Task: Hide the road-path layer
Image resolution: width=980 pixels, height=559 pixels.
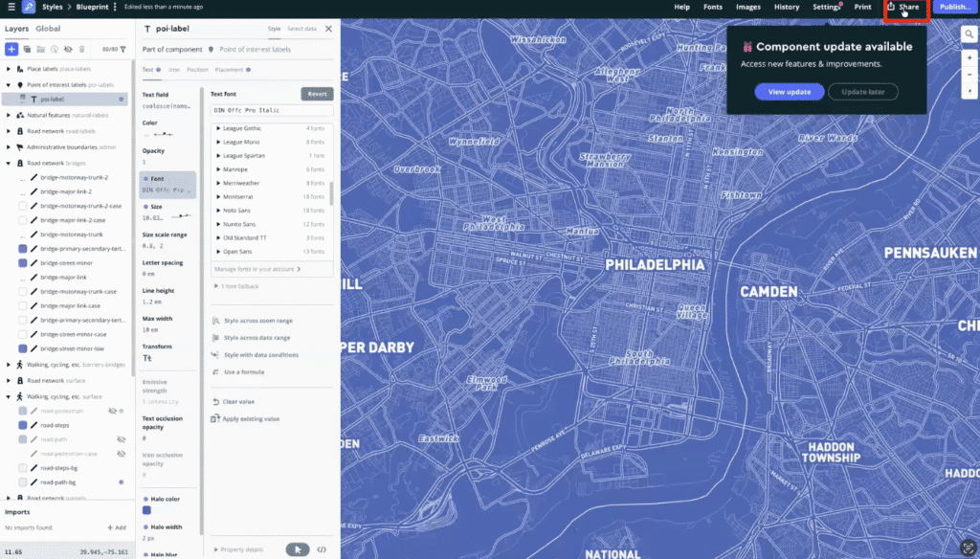Action: [x=121, y=438]
